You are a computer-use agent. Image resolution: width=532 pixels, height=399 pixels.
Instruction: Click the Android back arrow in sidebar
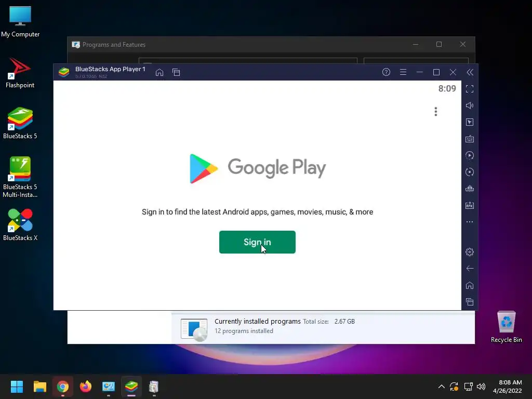[470, 269]
